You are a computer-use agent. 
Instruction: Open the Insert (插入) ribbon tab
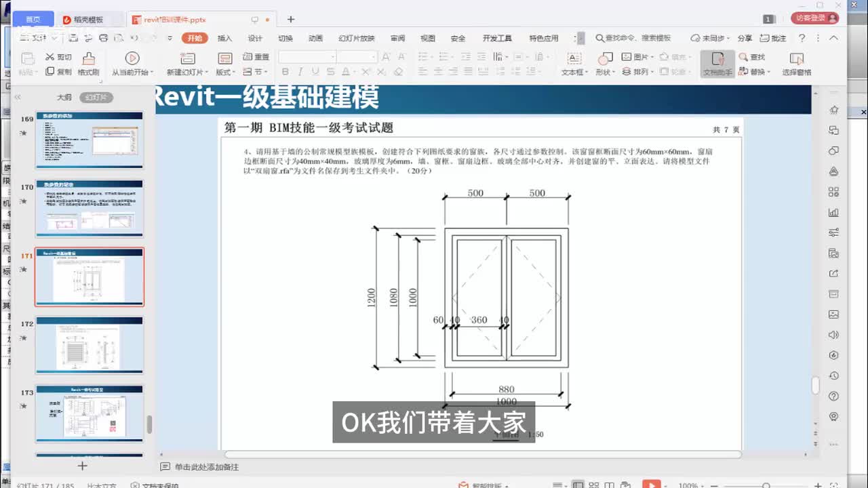pyautogui.click(x=224, y=39)
